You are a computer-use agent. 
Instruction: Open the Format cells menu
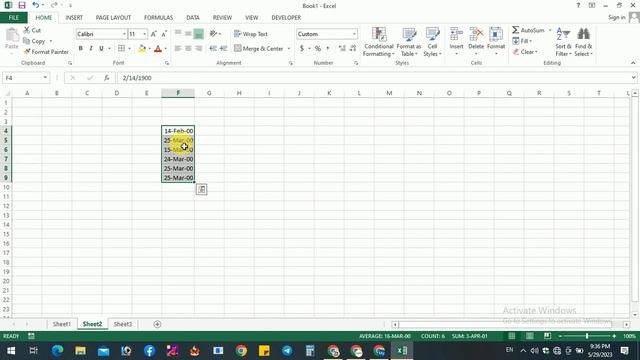pyautogui.click(x=496, y=42)
